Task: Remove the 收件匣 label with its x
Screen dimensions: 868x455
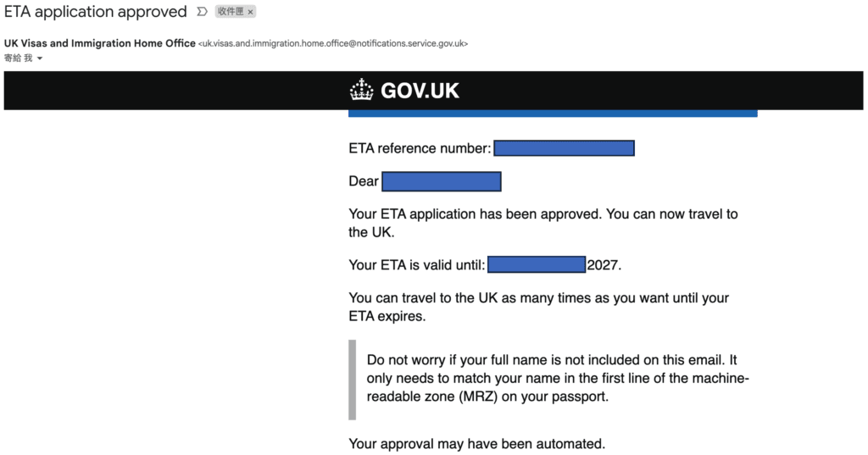Action: point(251,12)
